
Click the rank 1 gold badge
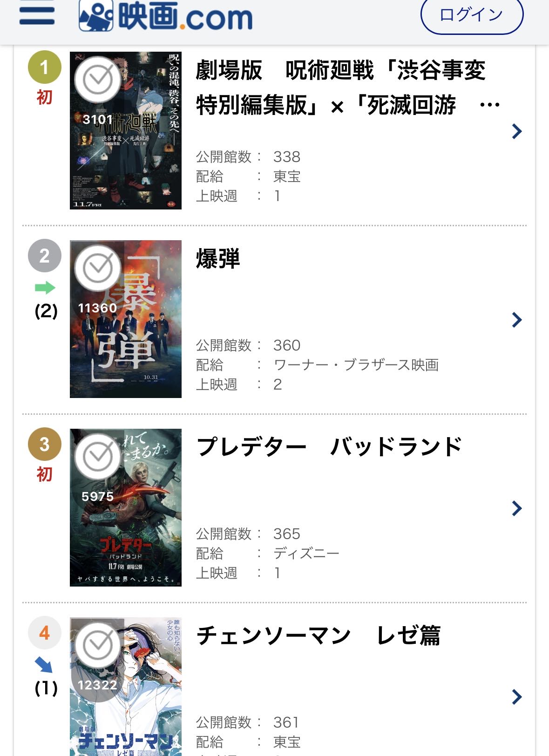(45, 67)
